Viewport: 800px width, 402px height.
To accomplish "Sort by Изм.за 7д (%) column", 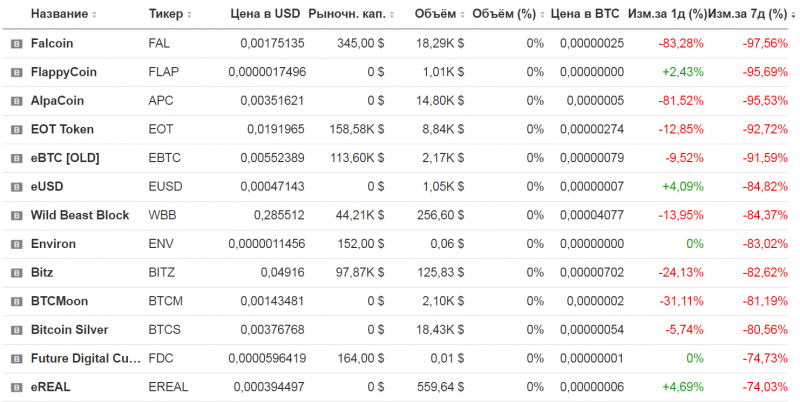I will tap(748, 15).
